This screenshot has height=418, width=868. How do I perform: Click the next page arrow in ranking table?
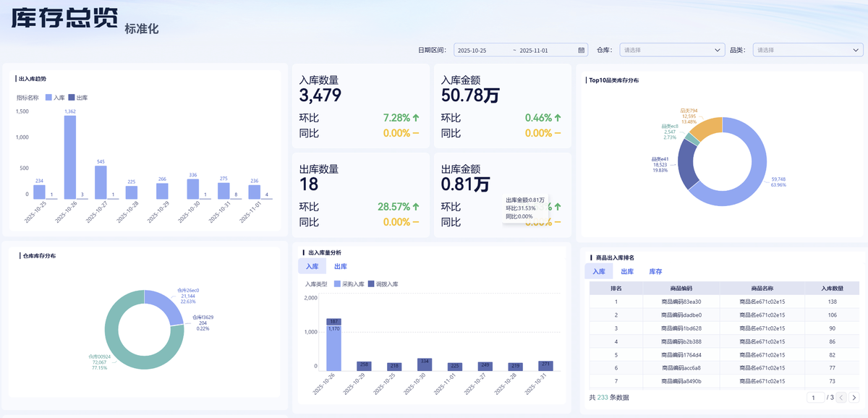[854, 397]
